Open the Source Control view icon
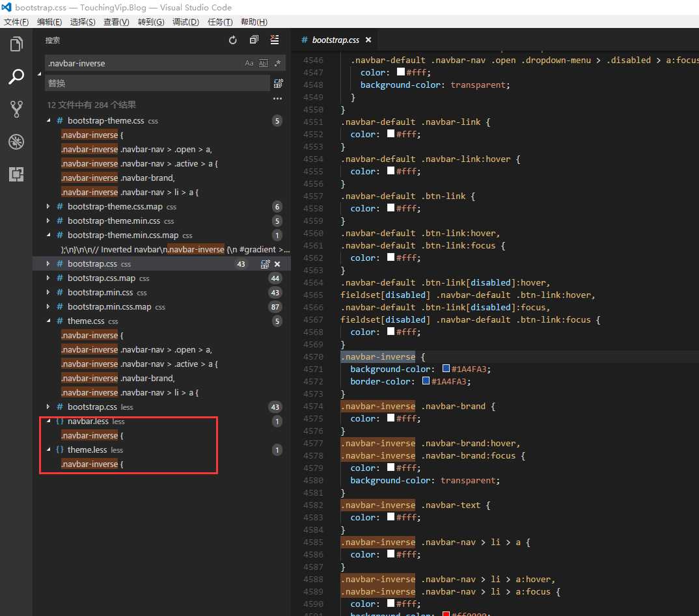The image size is (699, 616). coord(16,109)
